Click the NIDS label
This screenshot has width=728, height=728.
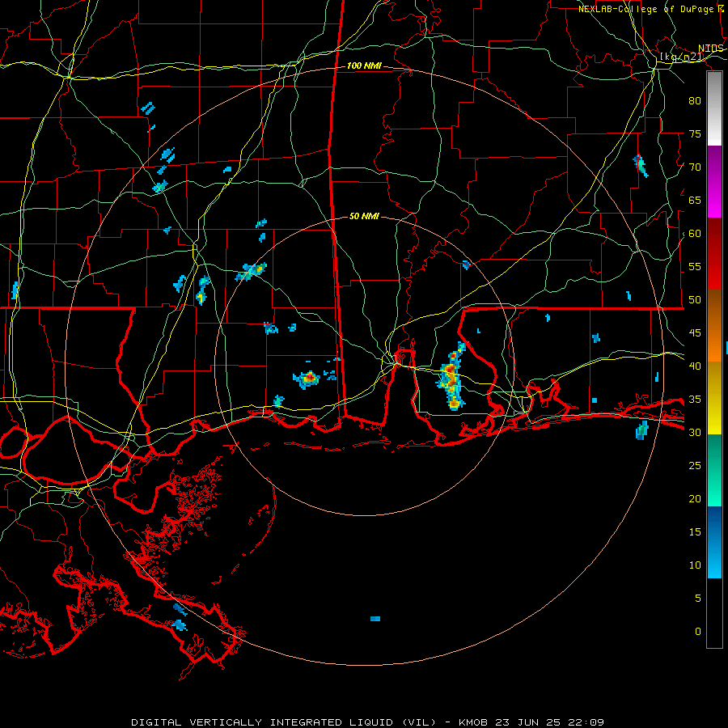point(711,49)
